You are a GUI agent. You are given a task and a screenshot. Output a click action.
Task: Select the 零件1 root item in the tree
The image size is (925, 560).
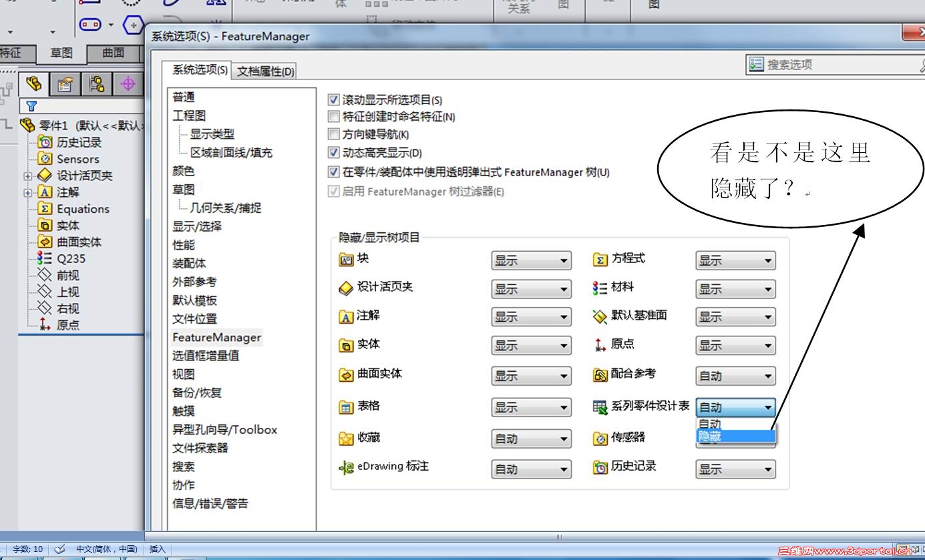click(83, 125)
